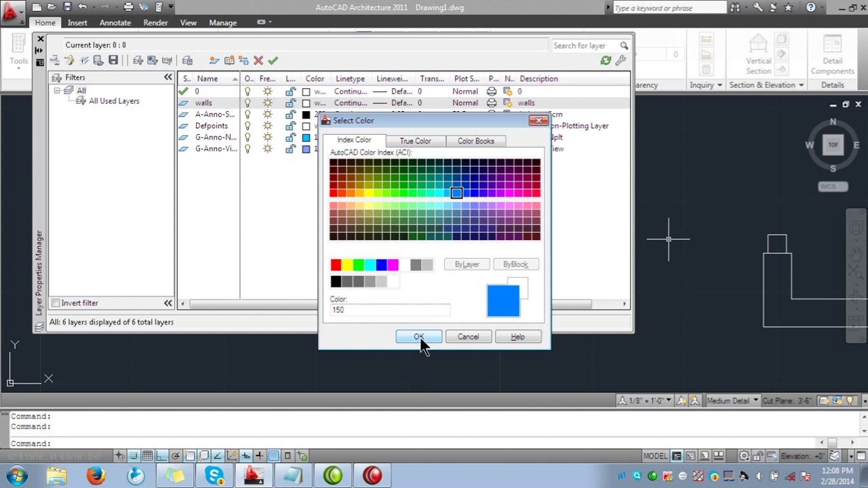This screenshot has height=488, width=868.
Task: Click the ByBlock button
Action: pyautogui.click(x=515, y=264)
